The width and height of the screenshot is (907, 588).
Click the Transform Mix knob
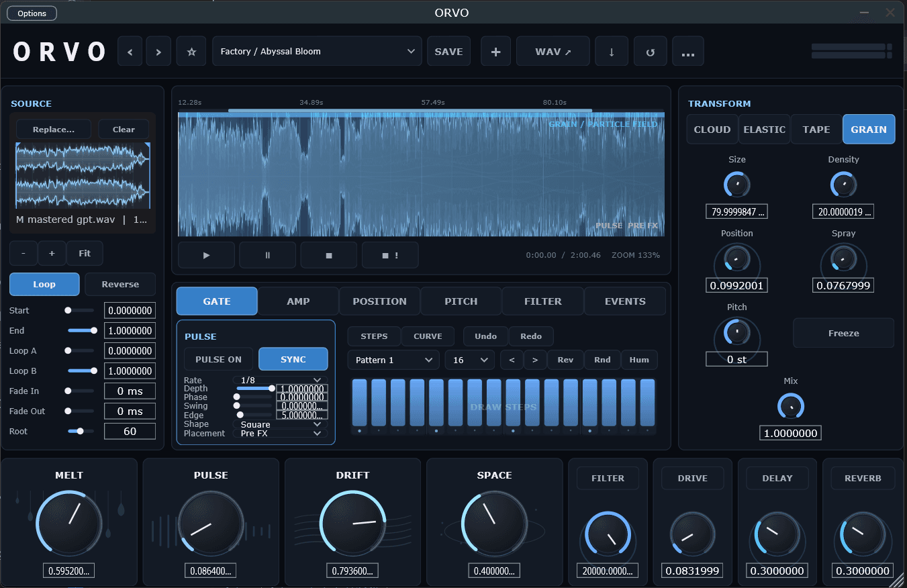790,406
